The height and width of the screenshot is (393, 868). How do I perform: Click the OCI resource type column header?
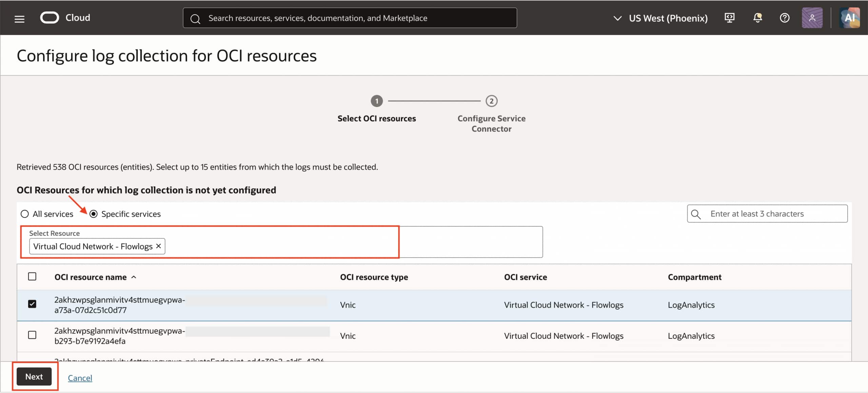point(374,277)
